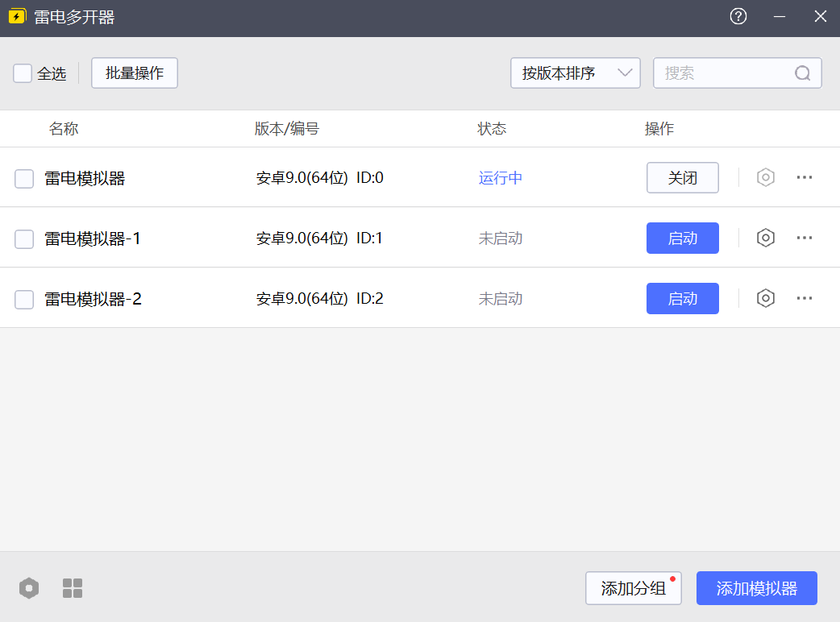The height and width of the screenshot is (622, 840).
Task: Open settings for 雷电模拟器-1
Action: pyautogui.click(x=765, y=238)
